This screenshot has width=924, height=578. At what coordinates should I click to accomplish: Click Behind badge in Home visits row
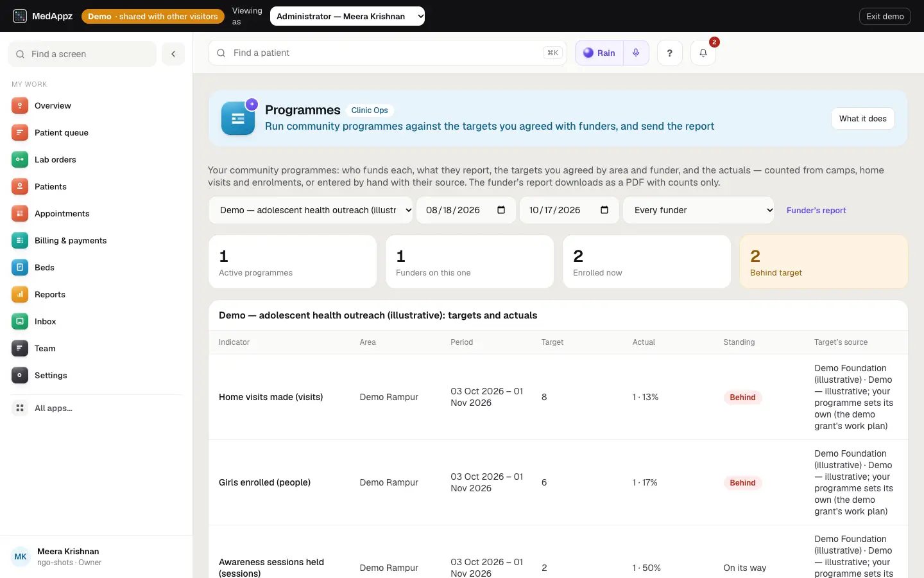[x=742, y=397]
